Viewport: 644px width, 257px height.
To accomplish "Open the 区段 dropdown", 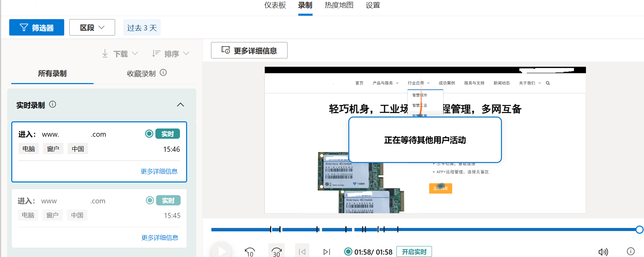I will (x=92, y=27).
